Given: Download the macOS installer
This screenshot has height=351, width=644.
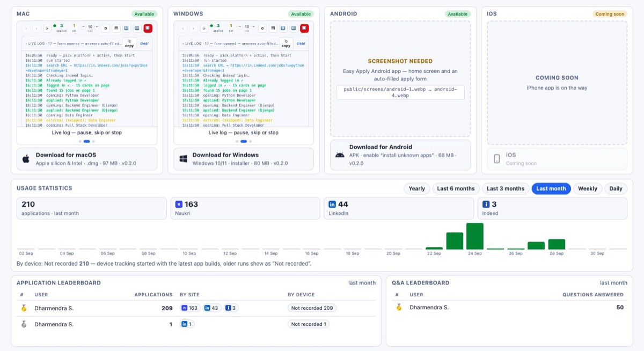Looking at the screenshot, I should point(87,159).
